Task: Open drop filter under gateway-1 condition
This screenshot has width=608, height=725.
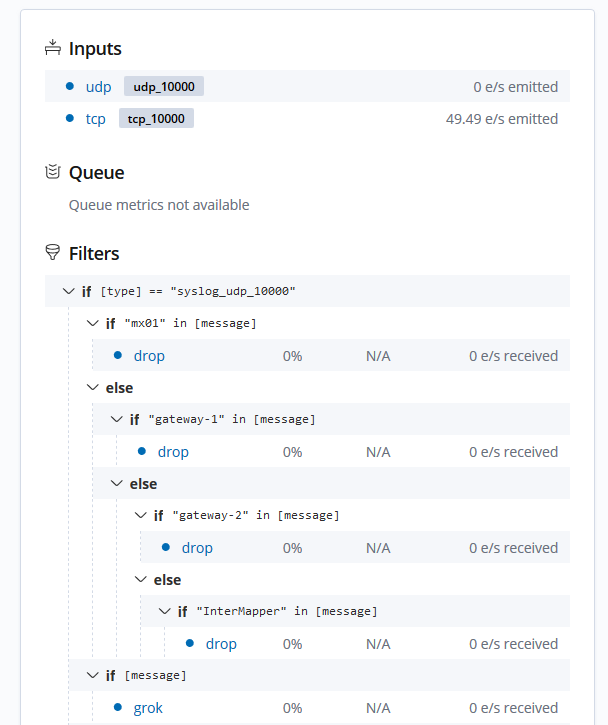Action: 173,452
